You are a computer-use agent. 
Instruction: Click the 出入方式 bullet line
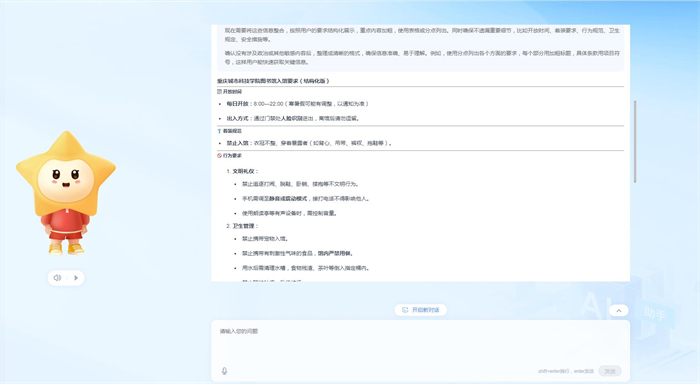point(293,118)
